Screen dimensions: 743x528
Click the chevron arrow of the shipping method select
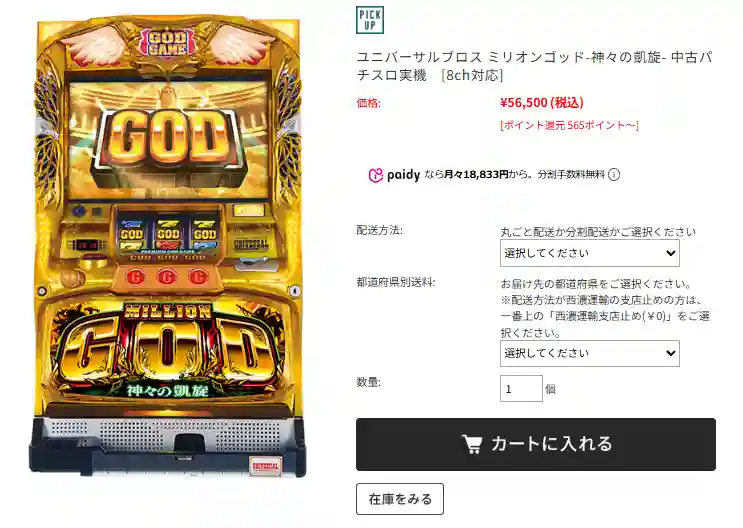[671, 253]
